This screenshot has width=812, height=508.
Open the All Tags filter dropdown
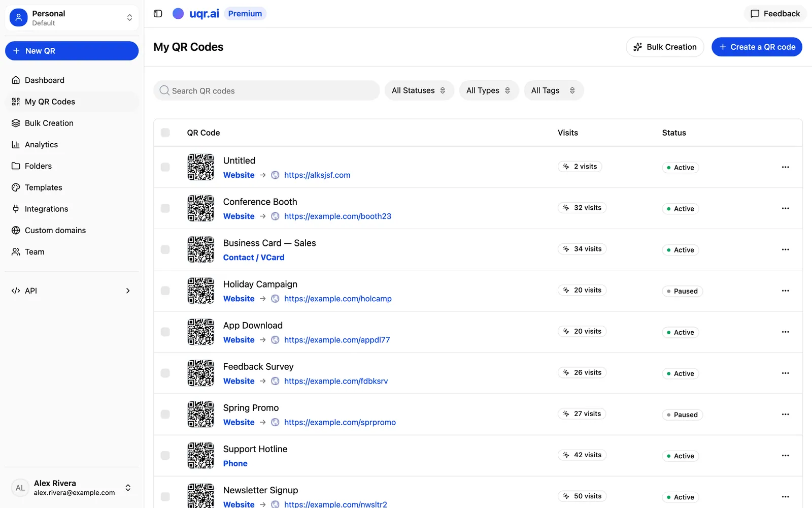click(554, 90)
